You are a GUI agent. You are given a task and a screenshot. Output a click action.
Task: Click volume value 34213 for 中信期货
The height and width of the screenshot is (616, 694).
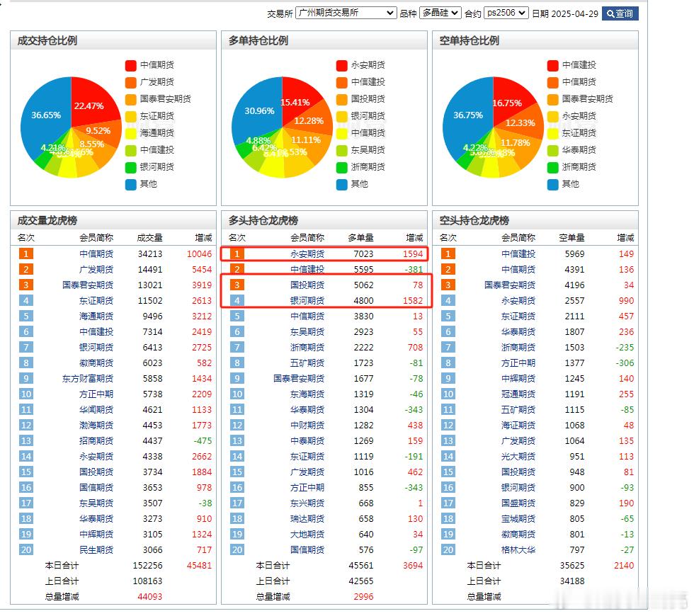pyautogui.click(x=150, y=254)
